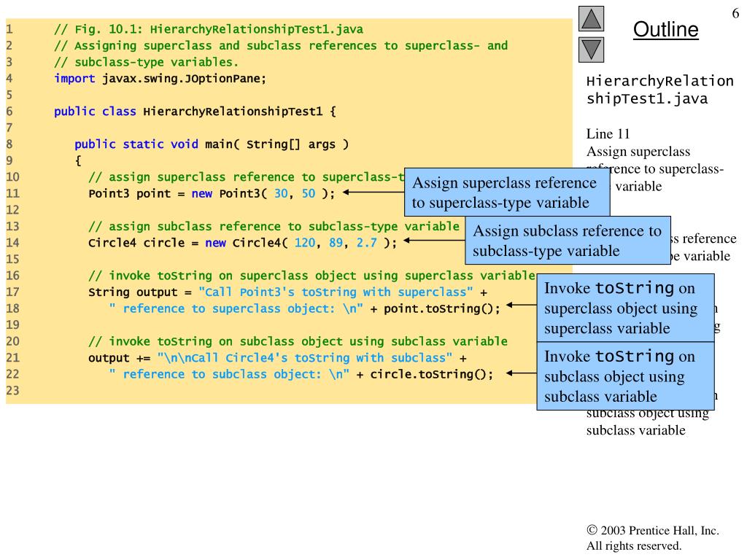This screenshot has width=747, height=560.
Task: Select HierarchyRelationshipTest1.java file name in outline
Action: (x=659, y=90)
